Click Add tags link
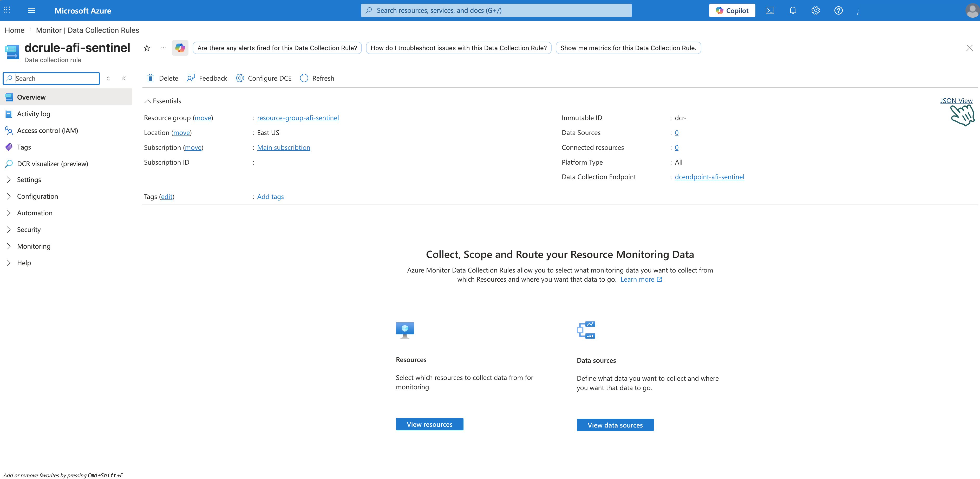 271,197
